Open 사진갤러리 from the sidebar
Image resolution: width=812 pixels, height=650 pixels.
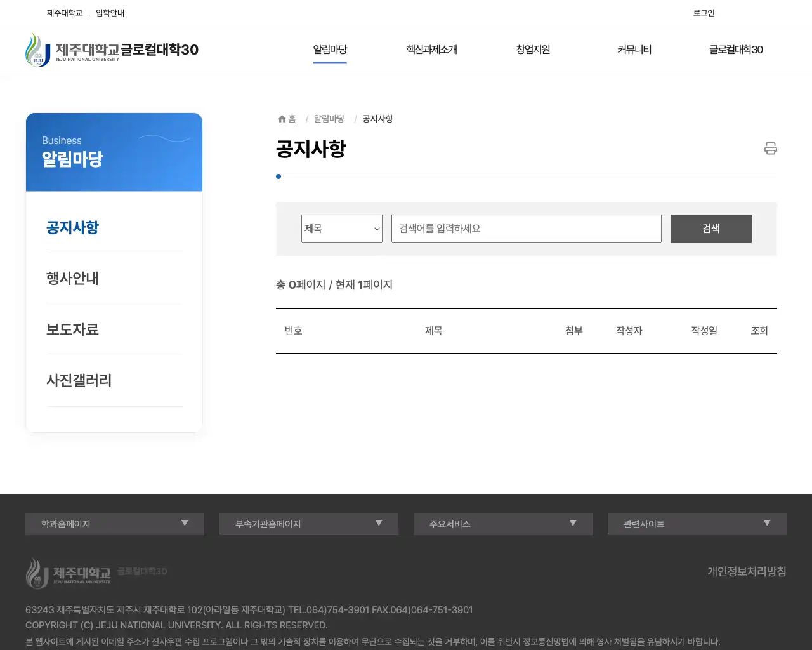pyautogui.click(x=79, y=380)
